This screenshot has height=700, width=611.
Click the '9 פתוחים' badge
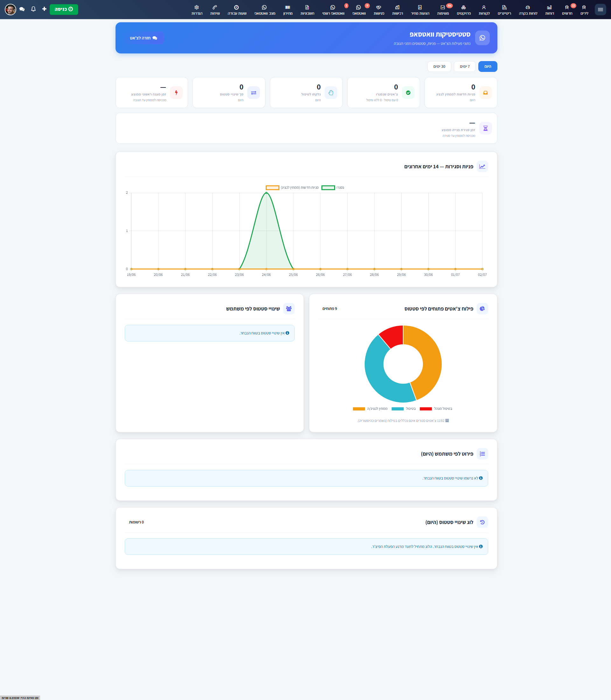[x=330, y=309]
